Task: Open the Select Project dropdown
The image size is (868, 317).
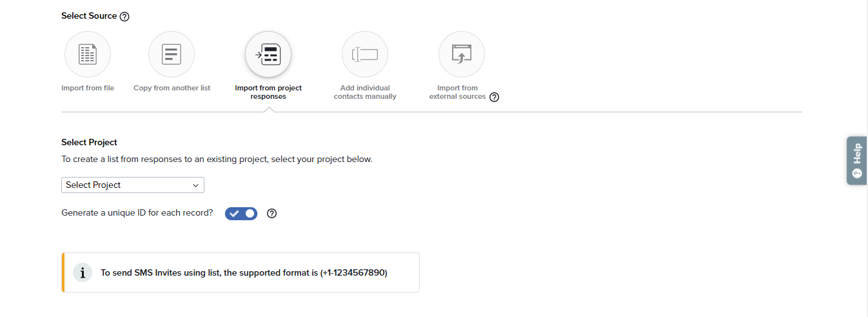Action: [133, 185]
